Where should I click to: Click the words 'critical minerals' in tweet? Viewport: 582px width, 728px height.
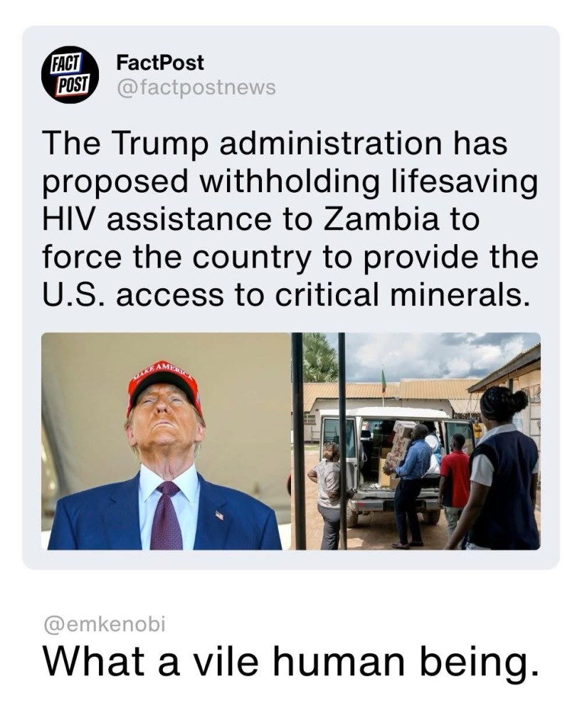403,295
